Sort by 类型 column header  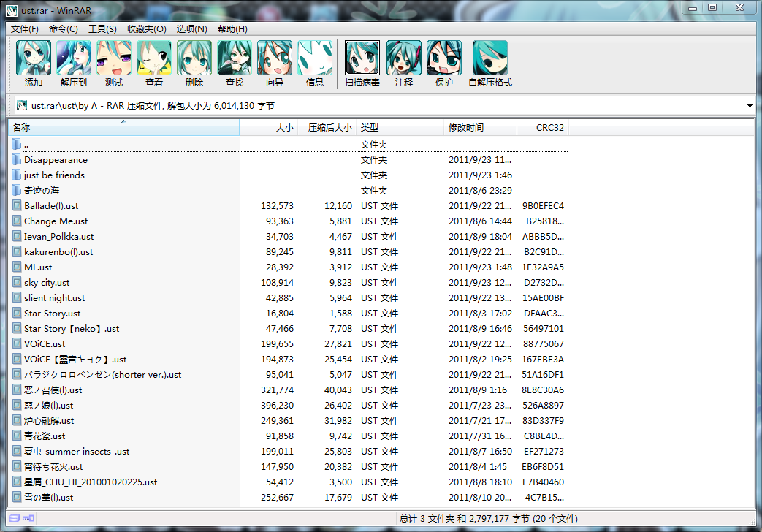400,127
